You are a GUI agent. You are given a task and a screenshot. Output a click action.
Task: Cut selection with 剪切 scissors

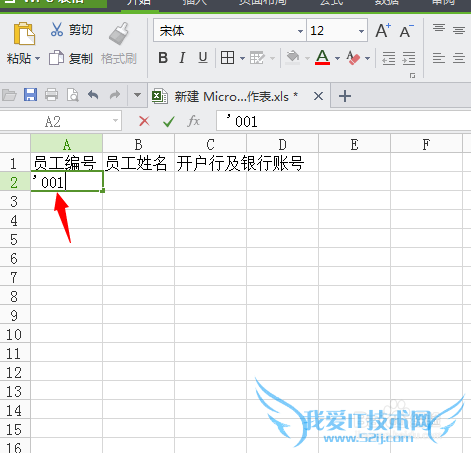[71, 30]
